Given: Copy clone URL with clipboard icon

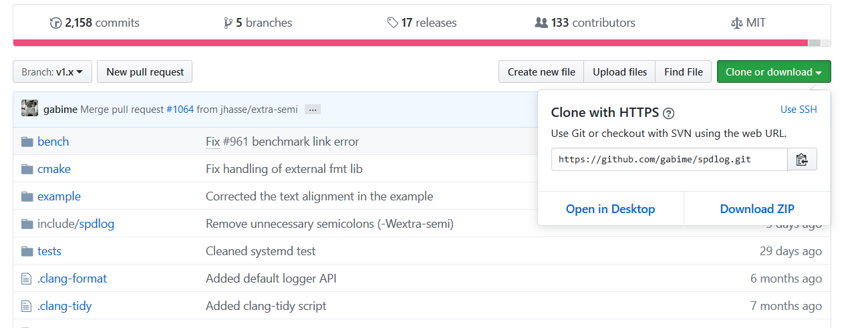Looking at the screenshot, I should coord(802,160).
